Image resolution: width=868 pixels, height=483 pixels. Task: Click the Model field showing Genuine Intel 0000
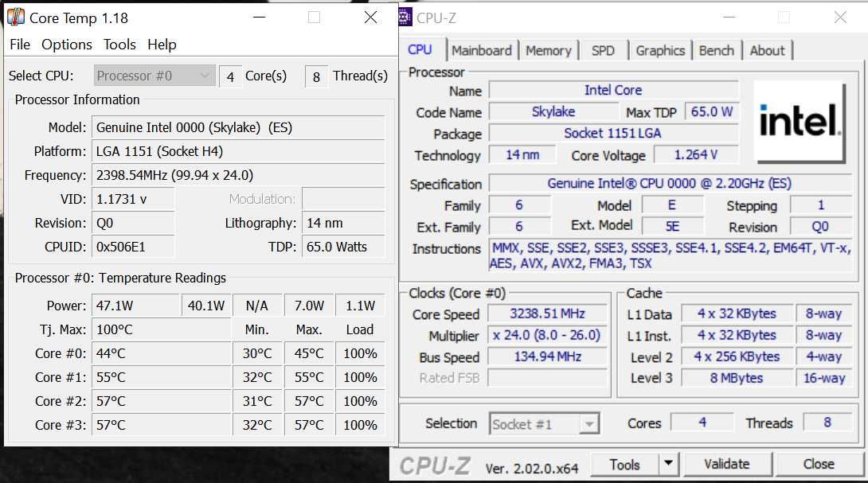pos(238,127)
